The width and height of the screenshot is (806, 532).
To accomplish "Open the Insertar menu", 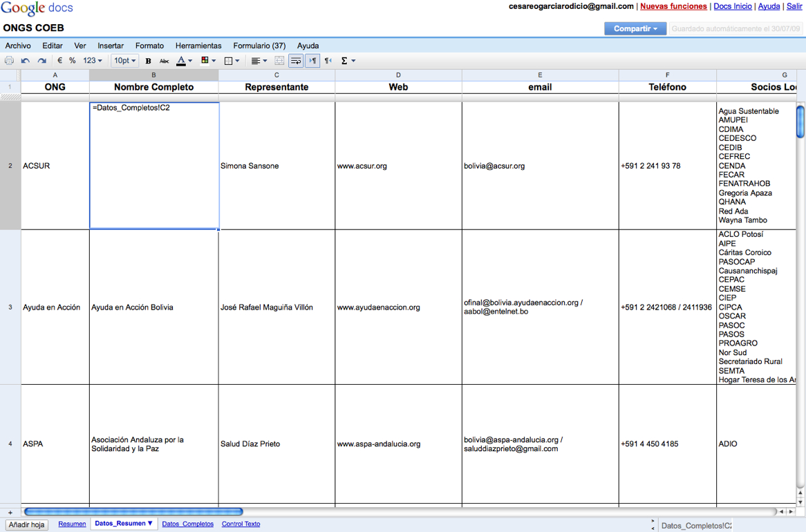I will point(111,46).
